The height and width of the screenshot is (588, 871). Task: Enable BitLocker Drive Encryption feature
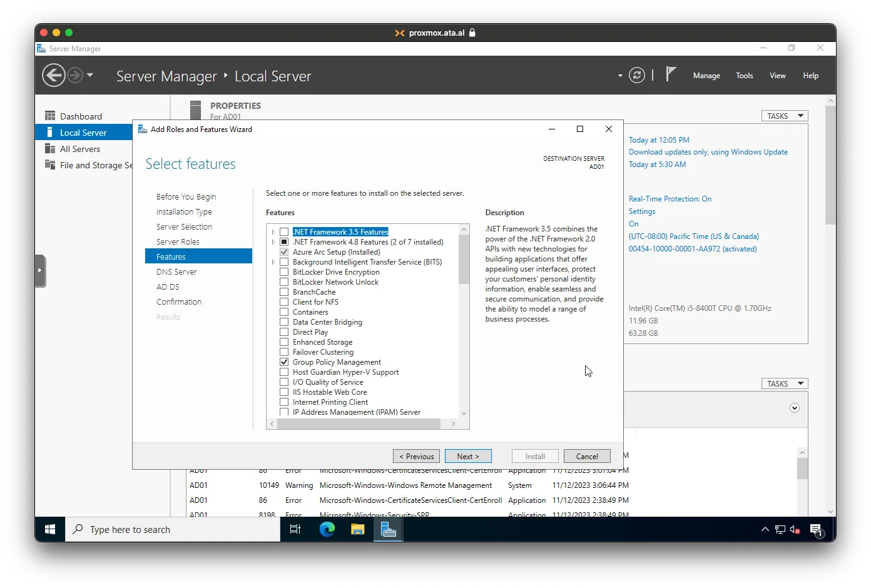tap(284, 272)
